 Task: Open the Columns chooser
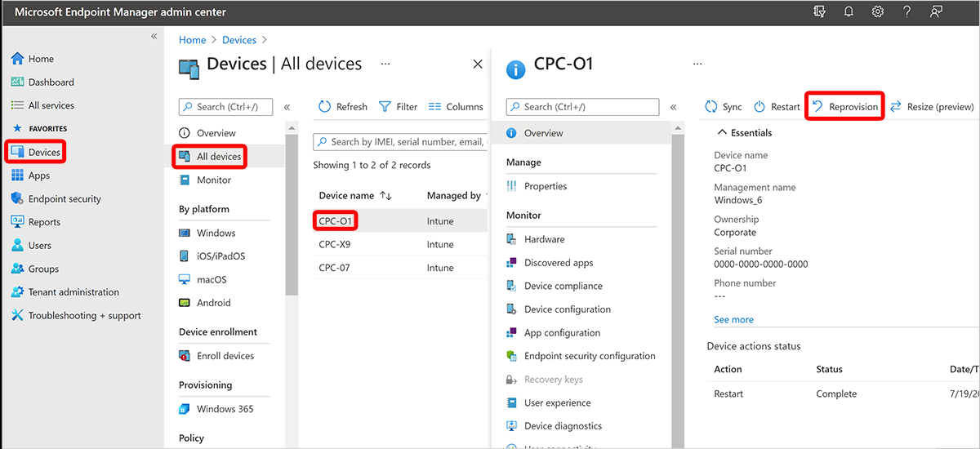click(456, 107)
